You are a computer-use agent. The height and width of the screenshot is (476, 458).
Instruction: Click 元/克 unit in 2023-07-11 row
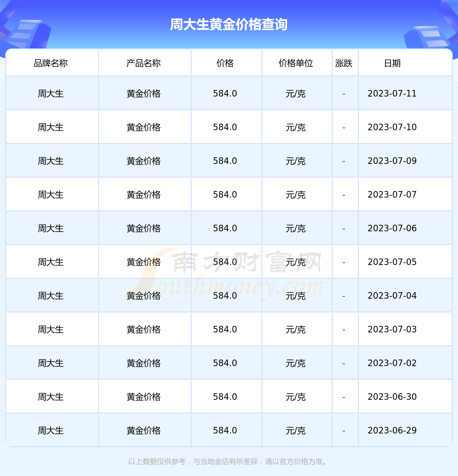click(296, 94)
